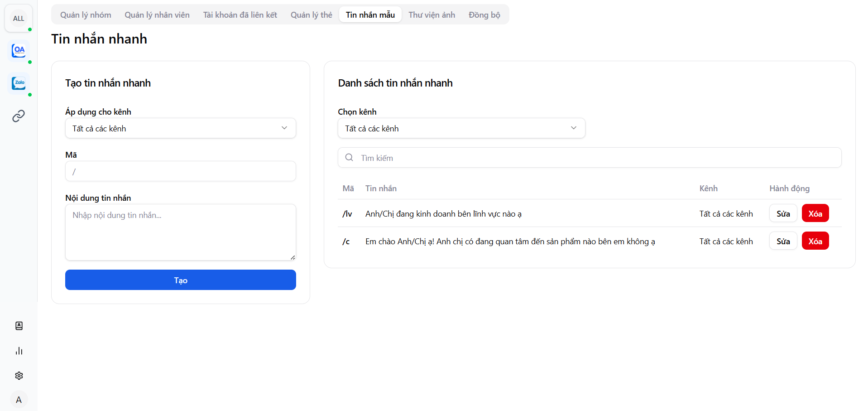This screenshot has width=868, height=411.
Task: Click the ALL channels sidebar icon
Action: pos(19,19)
